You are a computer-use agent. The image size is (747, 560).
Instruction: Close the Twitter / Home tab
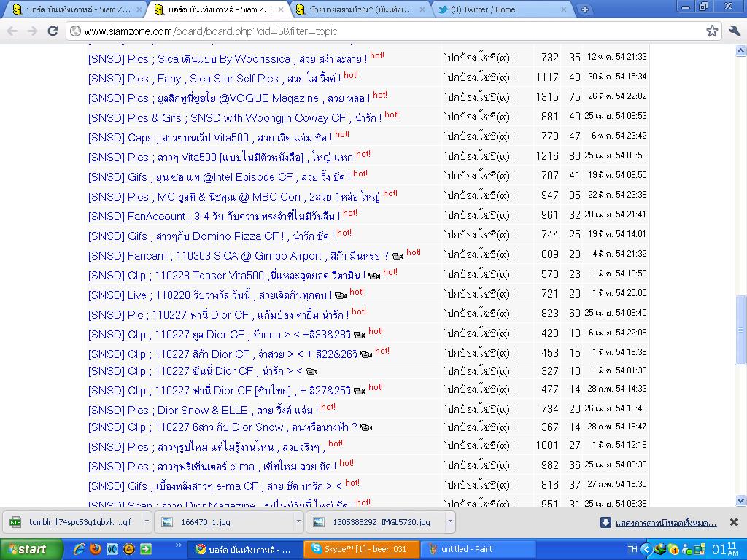point(564,9)
